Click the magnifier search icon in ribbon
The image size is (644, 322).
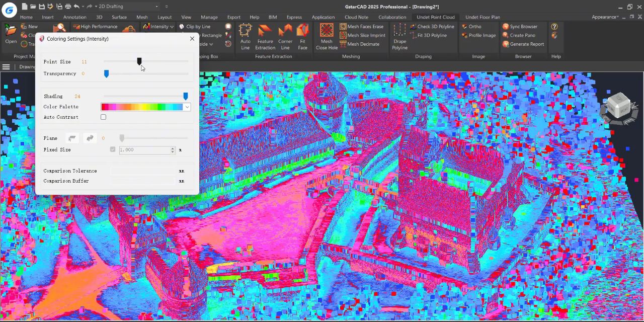coord(60,28)
